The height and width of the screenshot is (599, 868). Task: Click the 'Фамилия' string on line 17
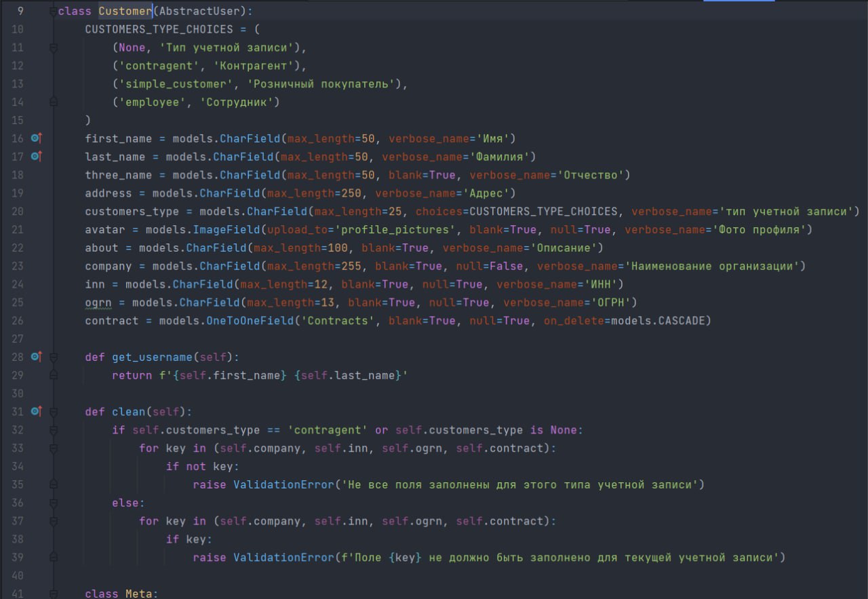tap(500, 157)
